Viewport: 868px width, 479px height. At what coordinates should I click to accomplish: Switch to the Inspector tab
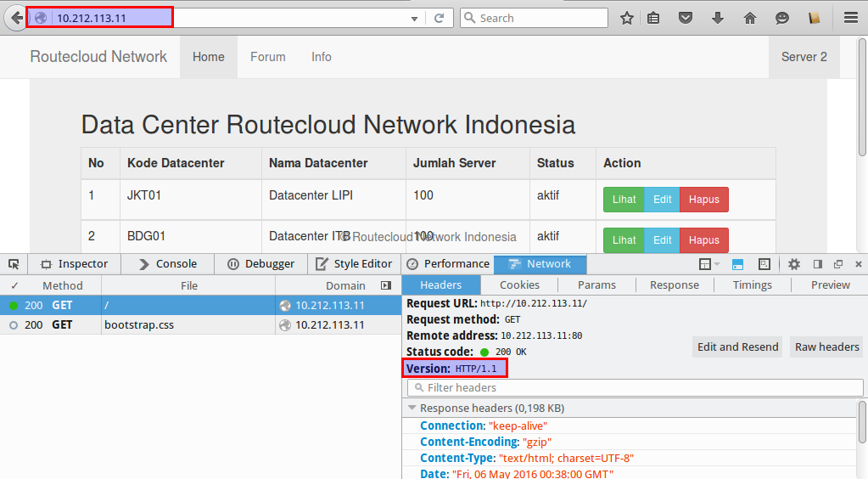point(74,264)
